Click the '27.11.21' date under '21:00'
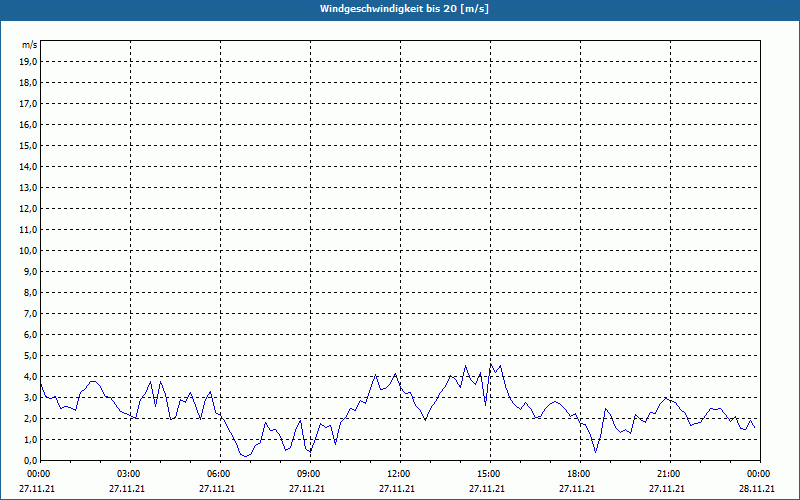800x500 pixels. tap(667, 488)
